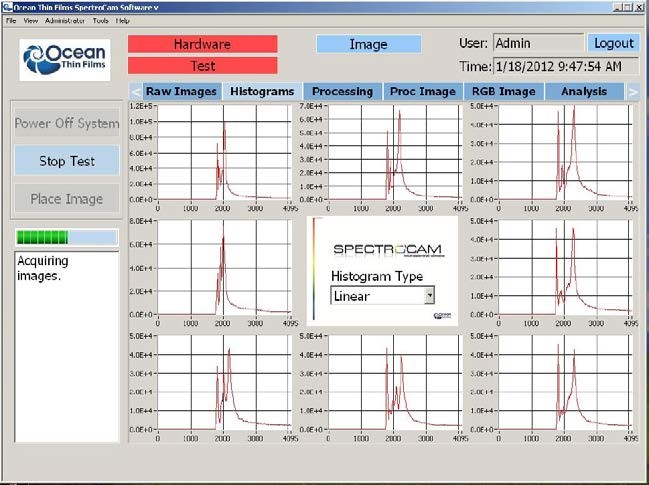
Task: Click the Ocean Thin Films logo
Action: [x=65, y=60]
